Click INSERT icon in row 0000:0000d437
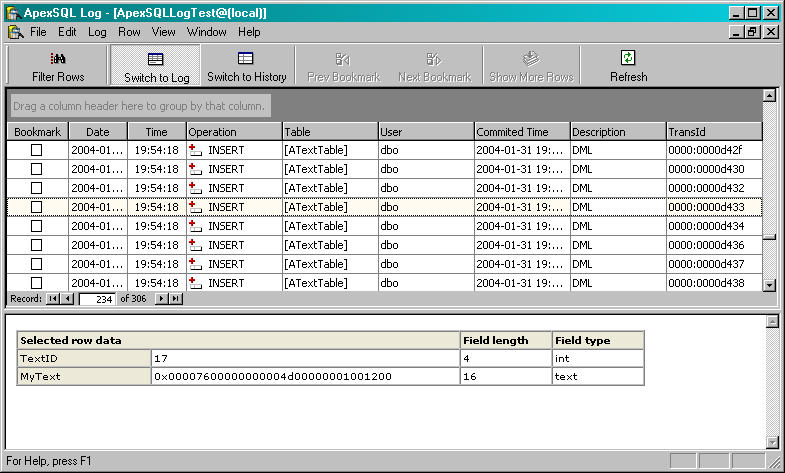 coord(195,264)
